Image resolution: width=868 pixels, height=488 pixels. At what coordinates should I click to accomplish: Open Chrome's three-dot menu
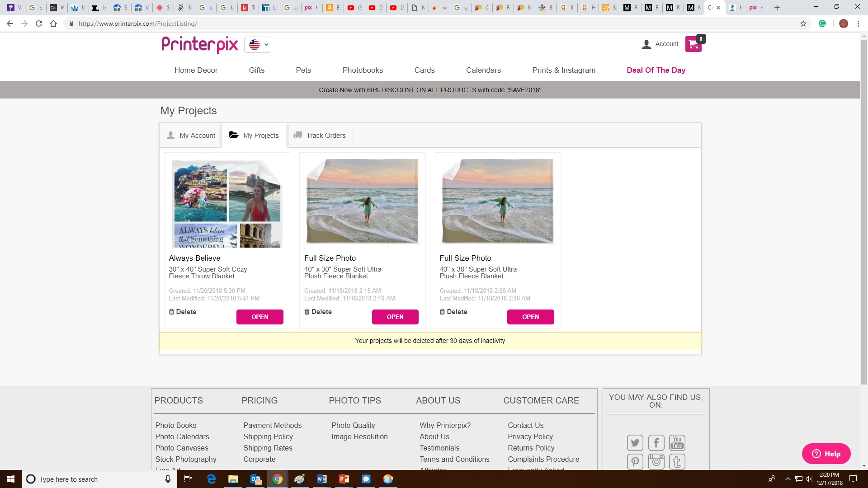pos(859,23)
